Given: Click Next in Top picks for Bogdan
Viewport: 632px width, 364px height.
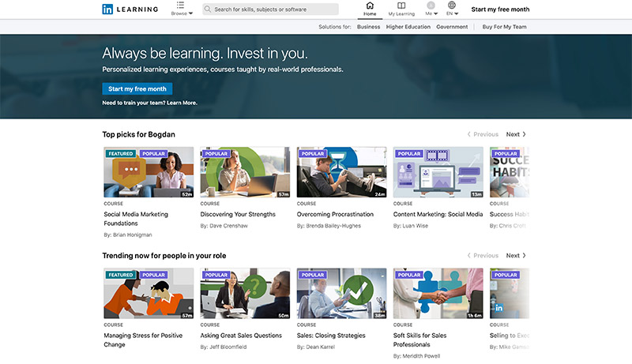Looking at the screenshot, I should [x=516, y=134].
